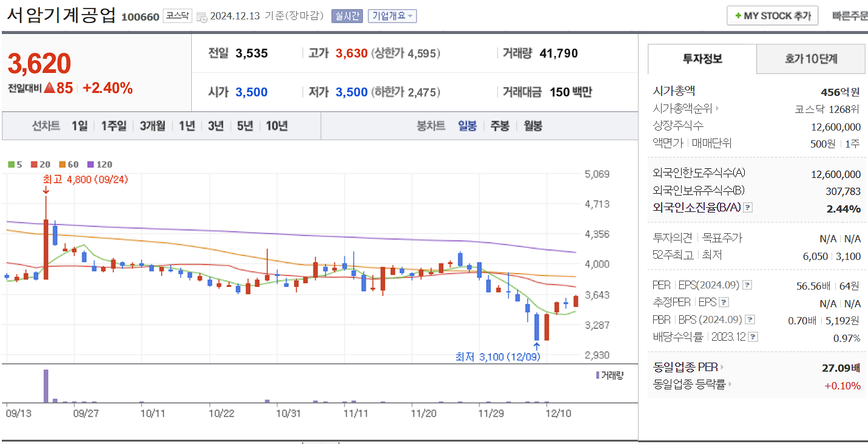This screenshot has width=868, height=444.
Task: Select the 10년 line chart period
Action: pos(277,126)
